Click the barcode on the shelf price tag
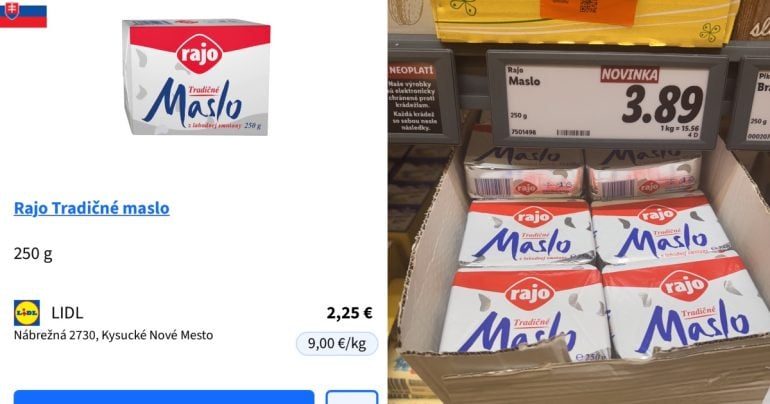Image resolution: width=770 pixels, height=404 pixels. [573, 133]
